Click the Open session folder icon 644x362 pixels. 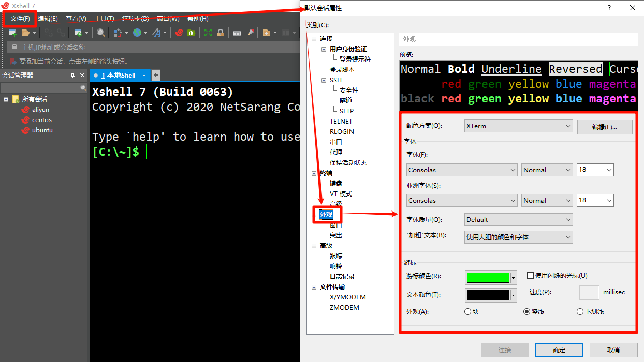(x=25, y=33)
